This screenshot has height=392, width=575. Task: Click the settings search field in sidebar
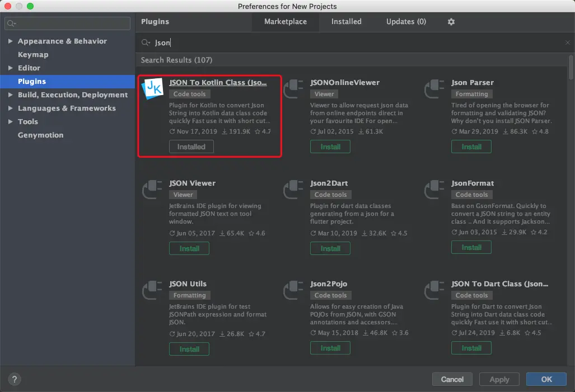coord(68,23)
